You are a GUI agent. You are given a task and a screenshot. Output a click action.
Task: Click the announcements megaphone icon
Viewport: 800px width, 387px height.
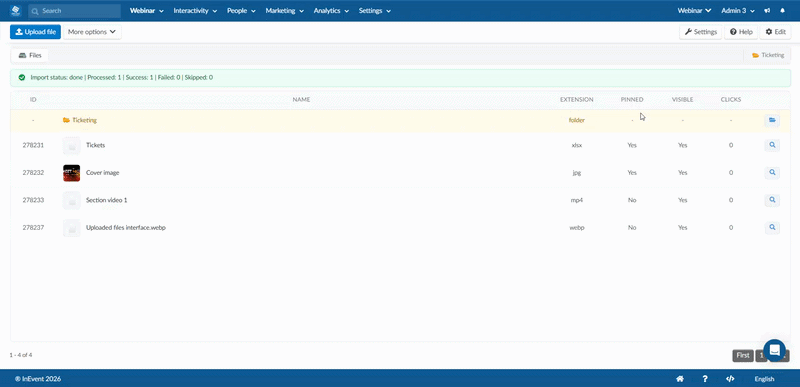click(x=767, y=11)
